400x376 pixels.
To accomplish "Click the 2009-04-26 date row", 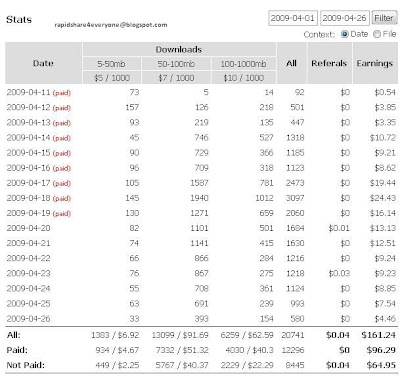I will coord(201,319).
